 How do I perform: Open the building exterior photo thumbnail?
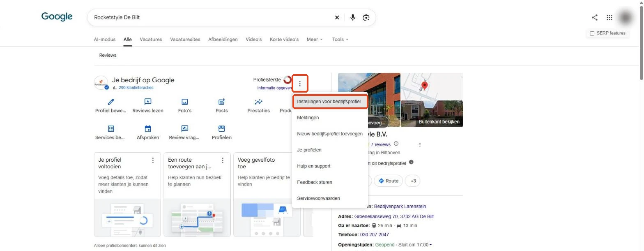(x=369, y=100)
